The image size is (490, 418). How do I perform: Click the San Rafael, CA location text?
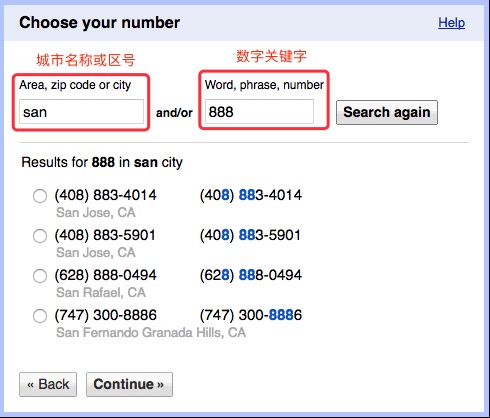click(x=101, y=292)
